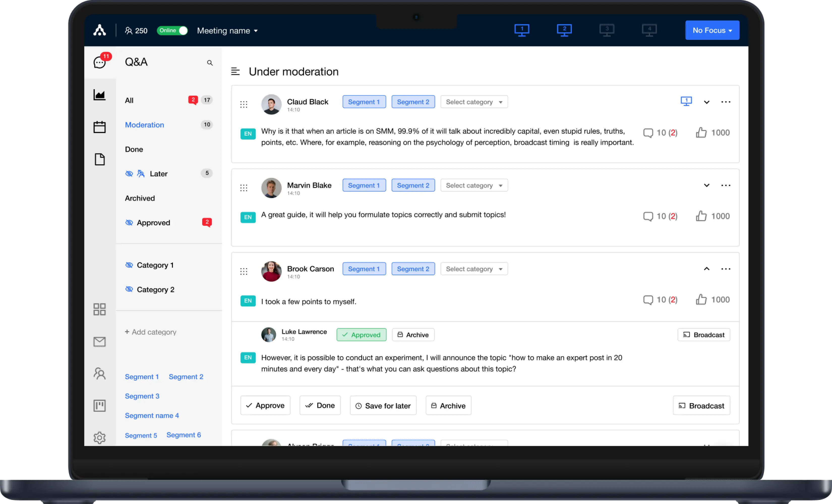This screenshot has height=504, width=832.
Task: Open Select category dropdown for Claud Black
Action: coord(474,102)
